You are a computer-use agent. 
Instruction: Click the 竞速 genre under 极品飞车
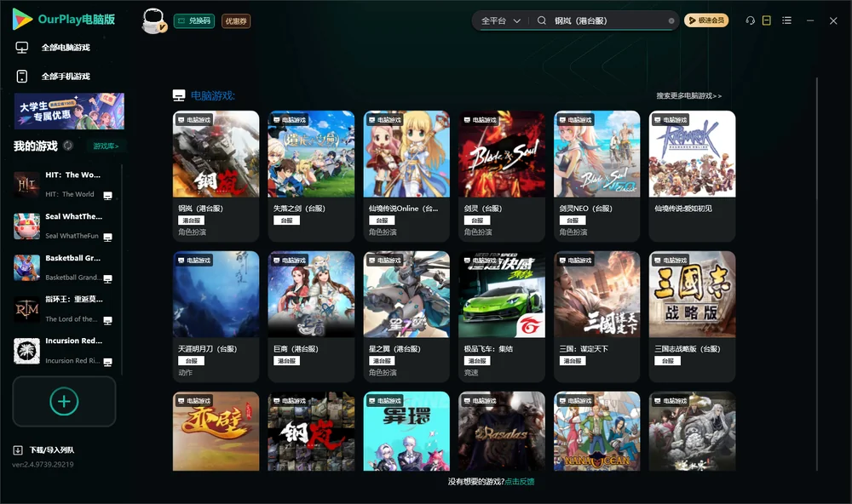pyautogui.click(x=471, y=373)
